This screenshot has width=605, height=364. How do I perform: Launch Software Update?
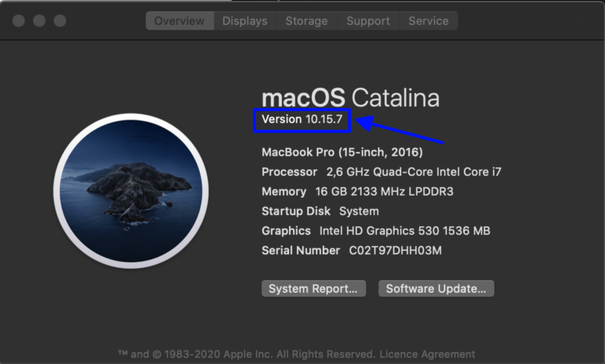[436, 289]
